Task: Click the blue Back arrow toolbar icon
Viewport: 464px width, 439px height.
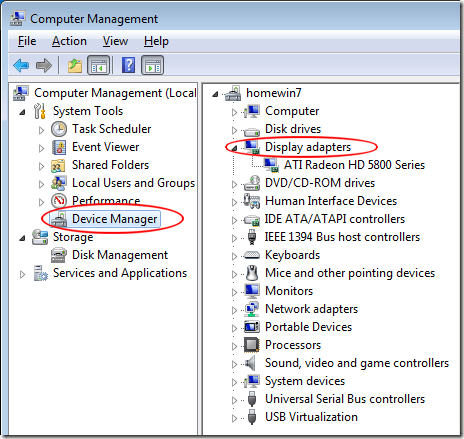Action: (21, 65)
